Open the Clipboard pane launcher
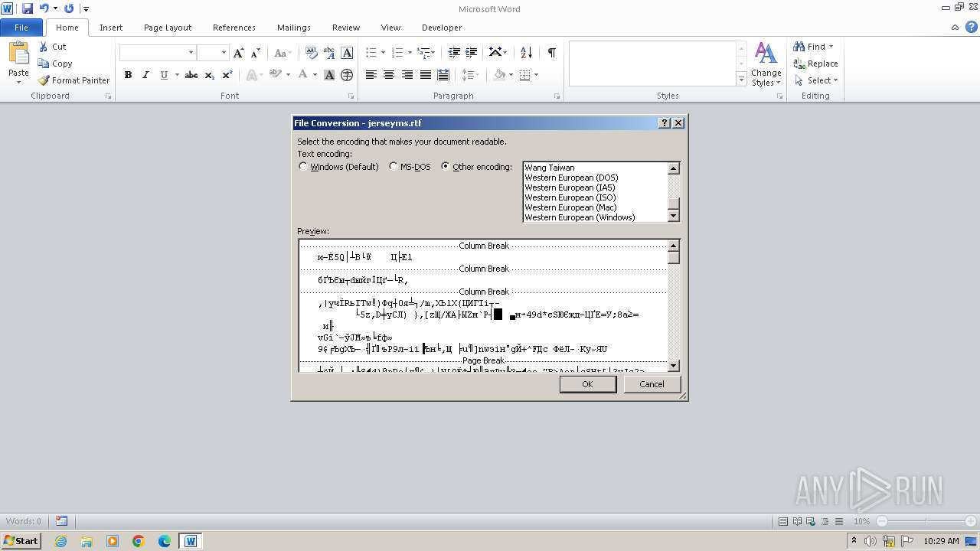 click(108, 96)
